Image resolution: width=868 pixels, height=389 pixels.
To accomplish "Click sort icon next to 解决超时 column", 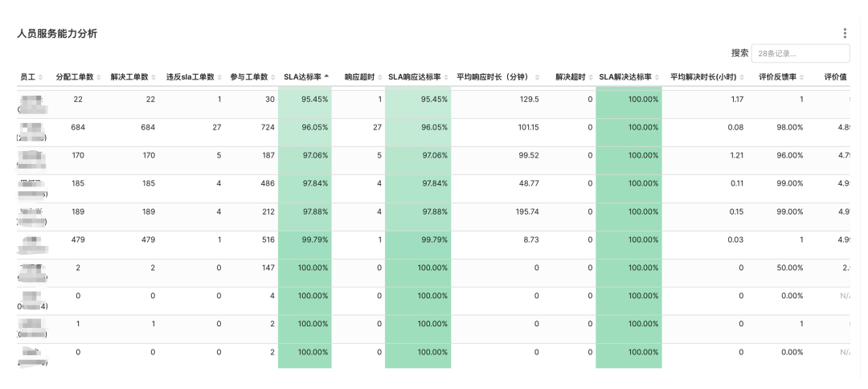I will 590,77.
